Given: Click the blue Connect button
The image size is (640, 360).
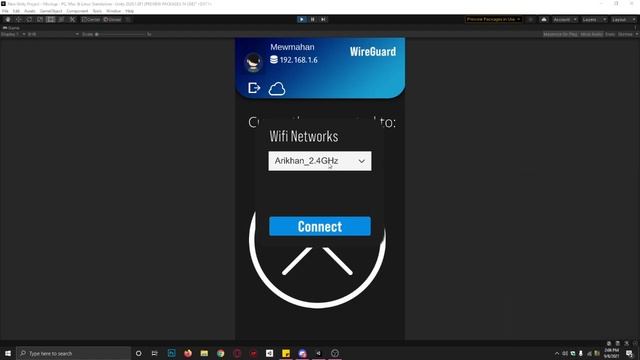Looking at the screenshot, I should (x=320, y=226).
